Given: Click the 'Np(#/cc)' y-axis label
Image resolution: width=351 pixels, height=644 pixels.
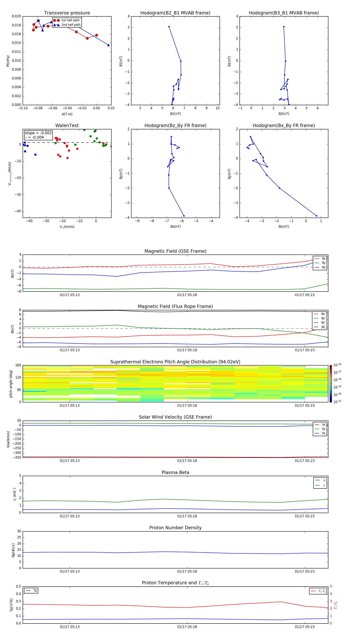Looking at the screenshot, I should 13,550.
